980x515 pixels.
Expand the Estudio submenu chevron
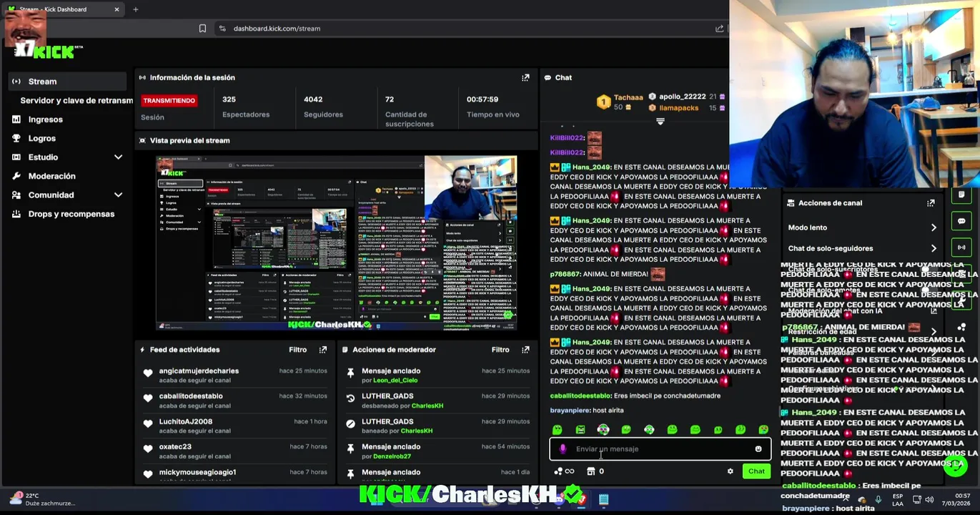pyautogui.click(x=118, y=157)
